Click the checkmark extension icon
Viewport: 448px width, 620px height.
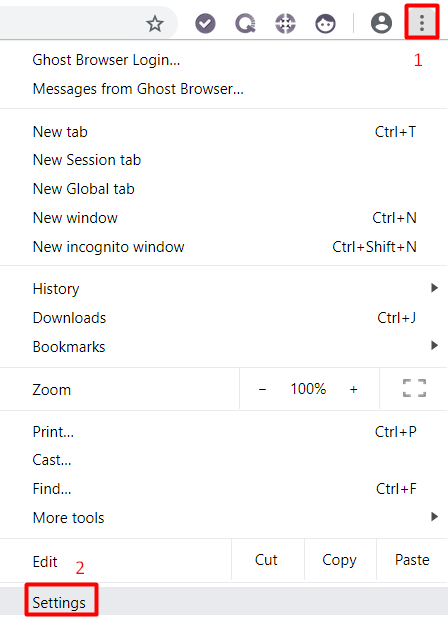point(205,23)
